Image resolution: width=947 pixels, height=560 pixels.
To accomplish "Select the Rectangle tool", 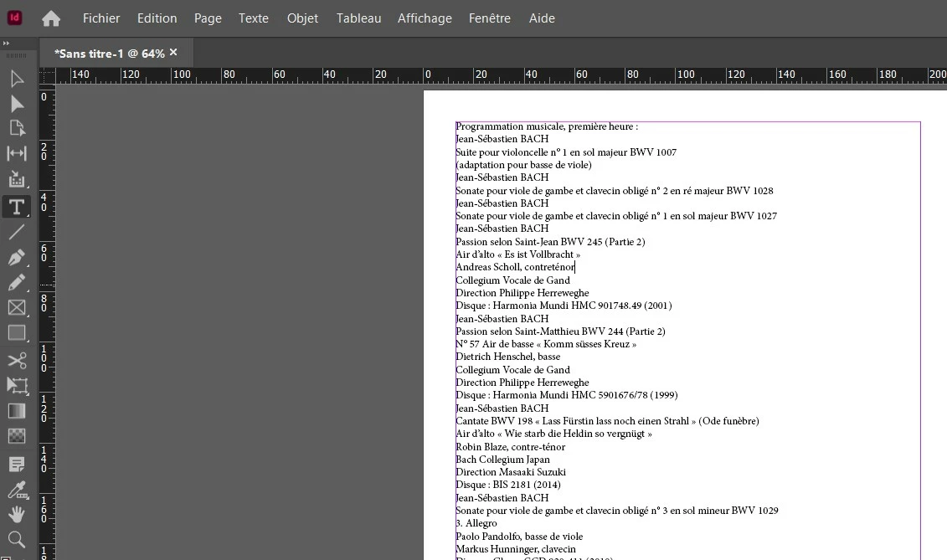I will coord(17,333).
